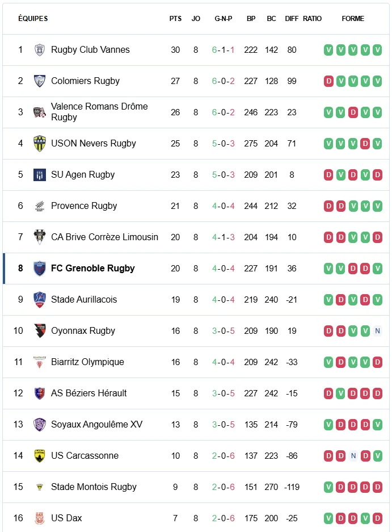Click the Rugby Club Vannes team logo
Viewport: 392px width, 532px height.
click(x=39, y=50)
